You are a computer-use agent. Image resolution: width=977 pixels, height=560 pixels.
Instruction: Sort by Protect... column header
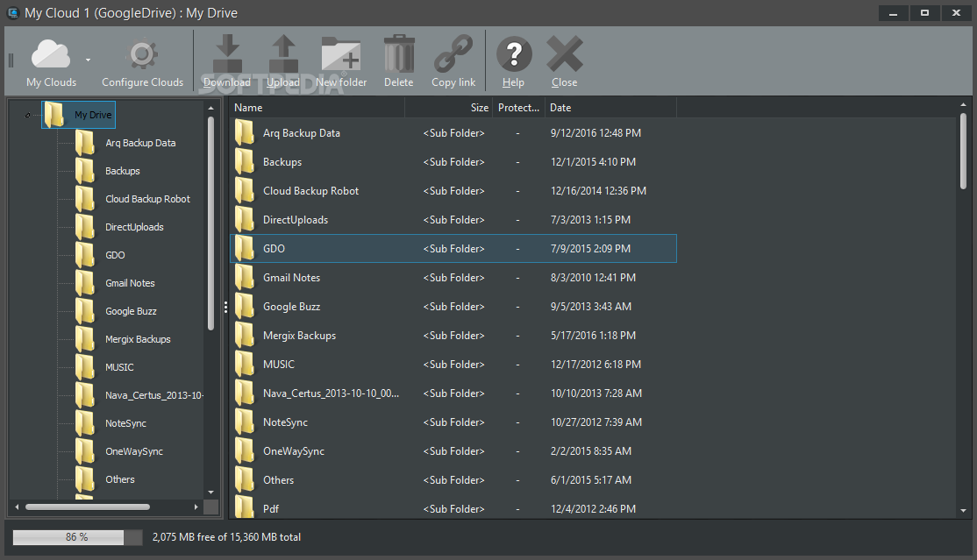tap(518, 107)
